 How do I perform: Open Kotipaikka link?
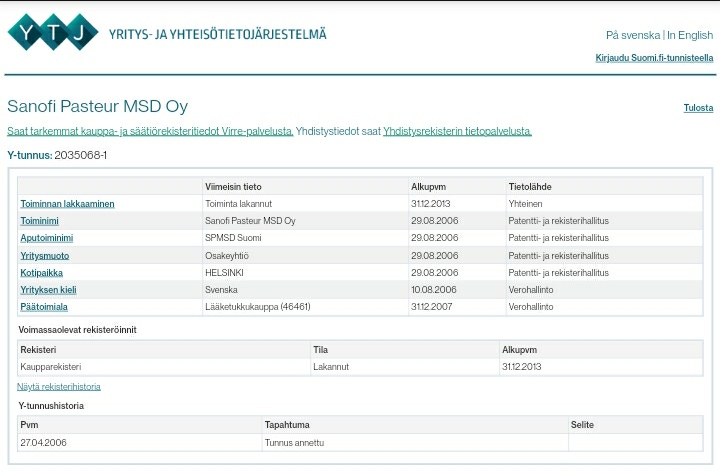click(41, 273)
